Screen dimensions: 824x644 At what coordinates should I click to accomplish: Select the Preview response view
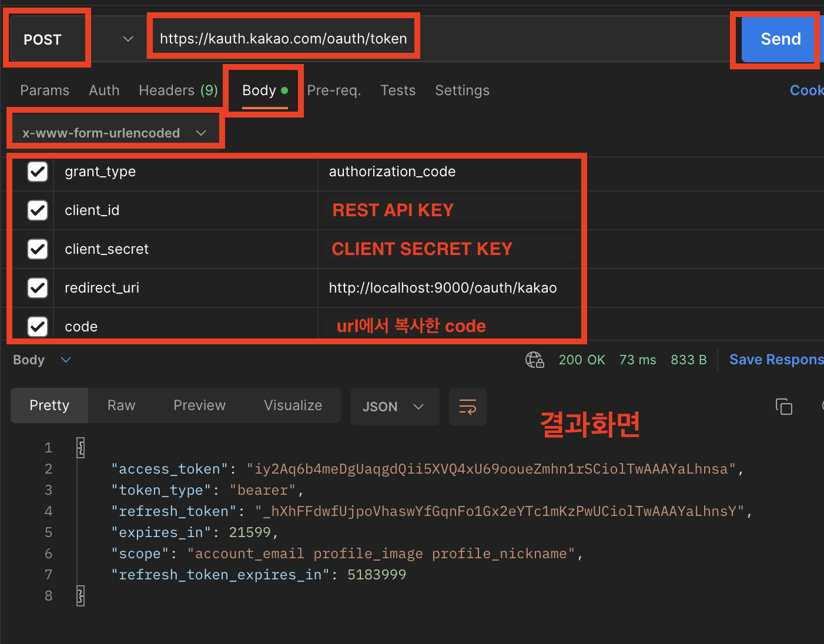[x=199, y=405]
